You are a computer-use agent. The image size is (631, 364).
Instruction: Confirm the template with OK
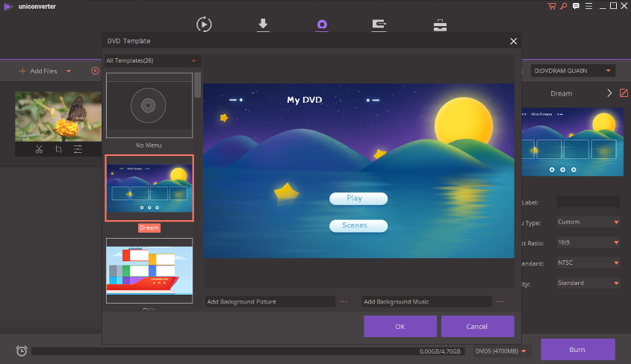(400, 326)
